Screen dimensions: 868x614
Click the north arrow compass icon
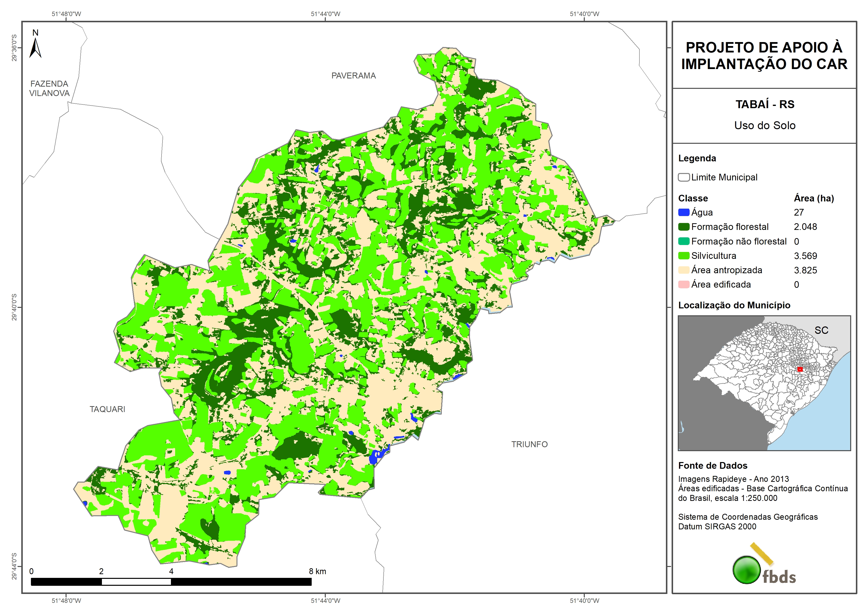pos(36,48)
